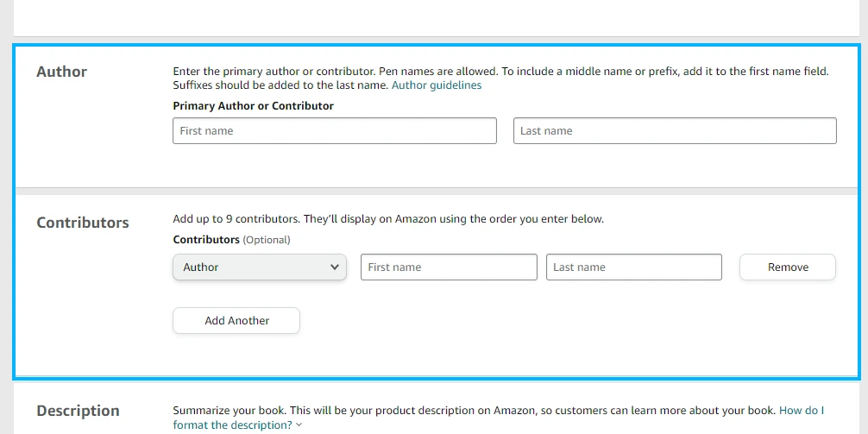Click the Add Another button
This screenshot has height=434, width=868.
(236, 321)
